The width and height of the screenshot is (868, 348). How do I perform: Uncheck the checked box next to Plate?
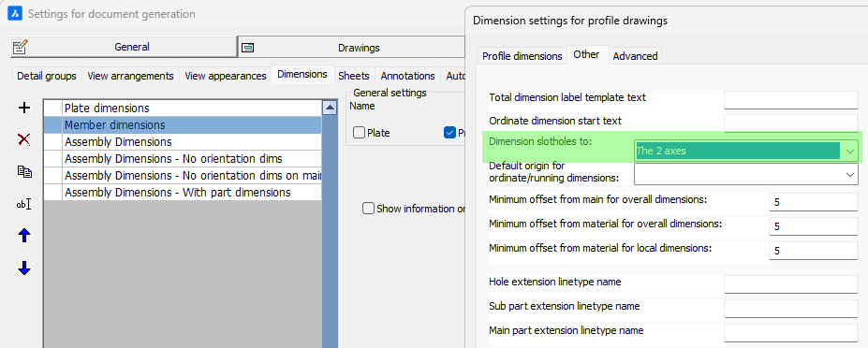click(x=449, y=133)
